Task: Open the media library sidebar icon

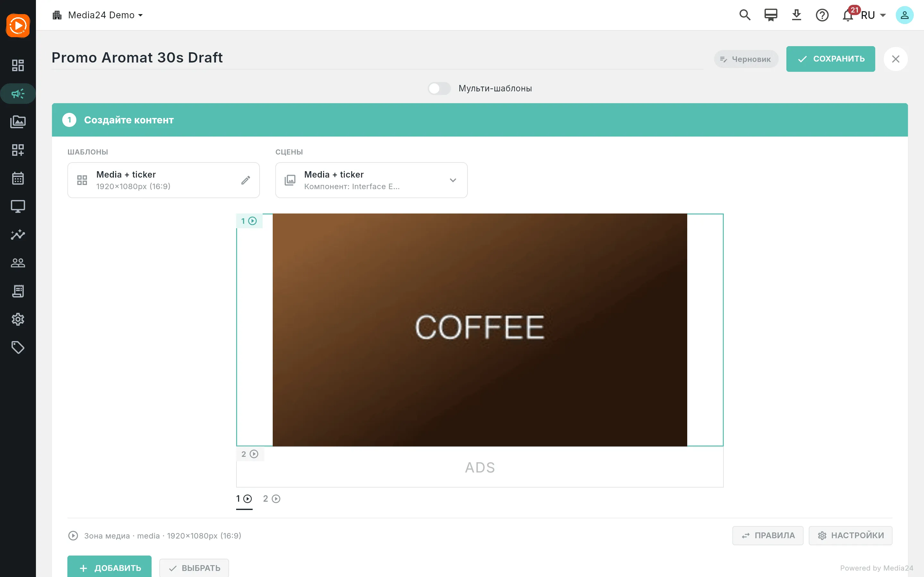Action: (x=18, y=122)
